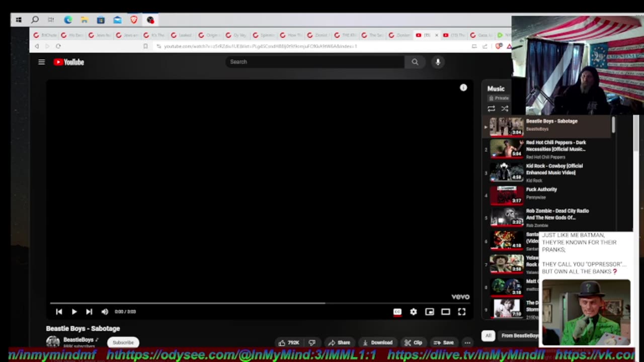644x362 pixels.
Task: Switch to the Oy Vey browser tab
Action: [x=236, y=35]
